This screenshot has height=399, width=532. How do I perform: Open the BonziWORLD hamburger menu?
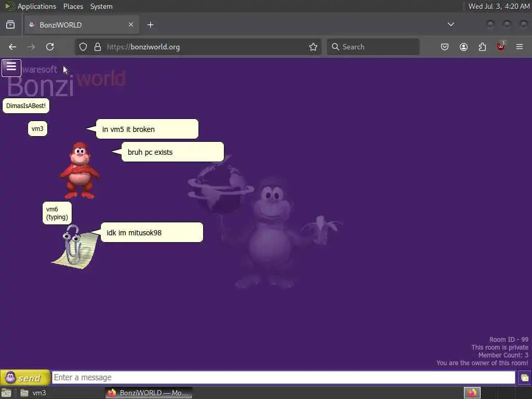point(11,68)
